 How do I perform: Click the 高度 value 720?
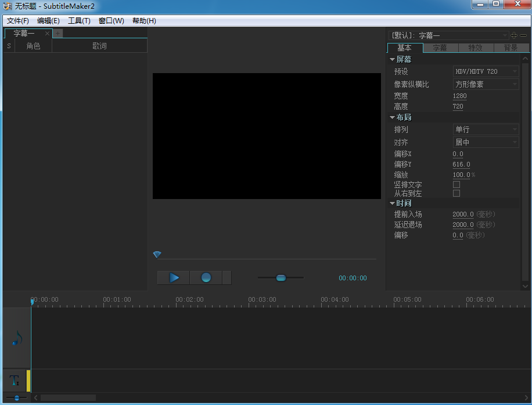[x=458, y=106]
